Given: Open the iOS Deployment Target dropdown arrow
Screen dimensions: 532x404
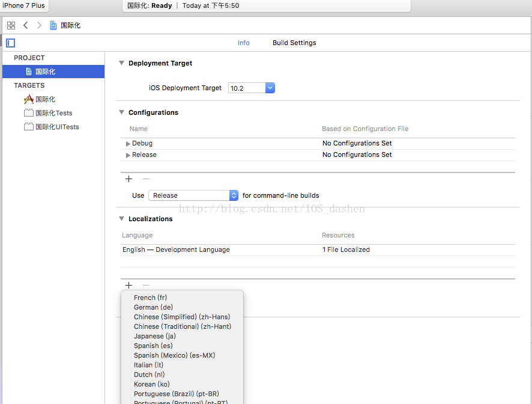Looking at the screenshot, I should point(270,88).
